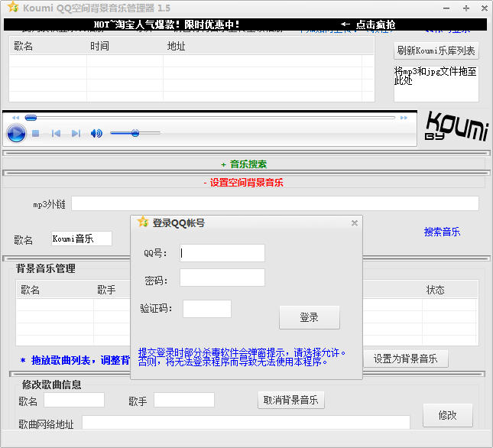Close the 登录QQ帐号 login dialog

coord(354,223)
